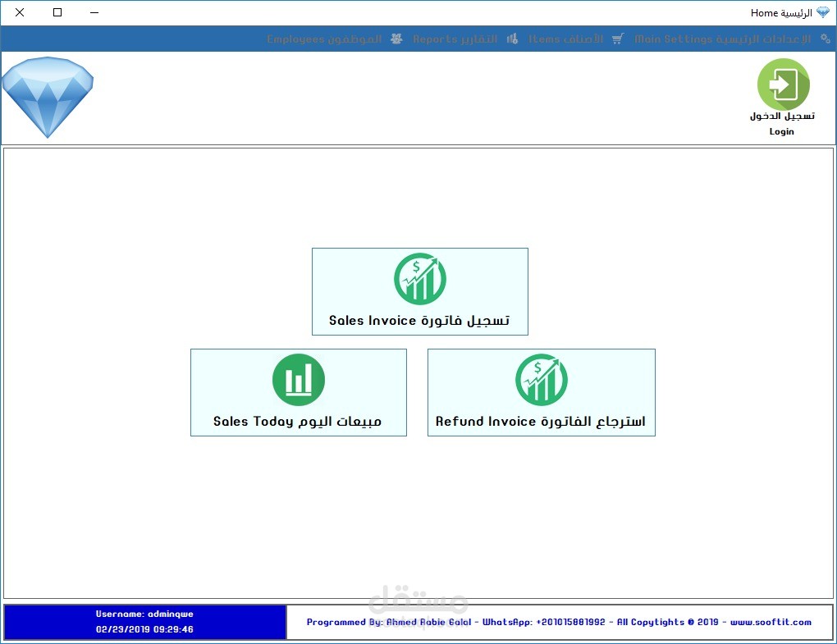The height and width of the screenshot is (644, 837).
Task: Open the Reports menu
Action: (455, 39)
